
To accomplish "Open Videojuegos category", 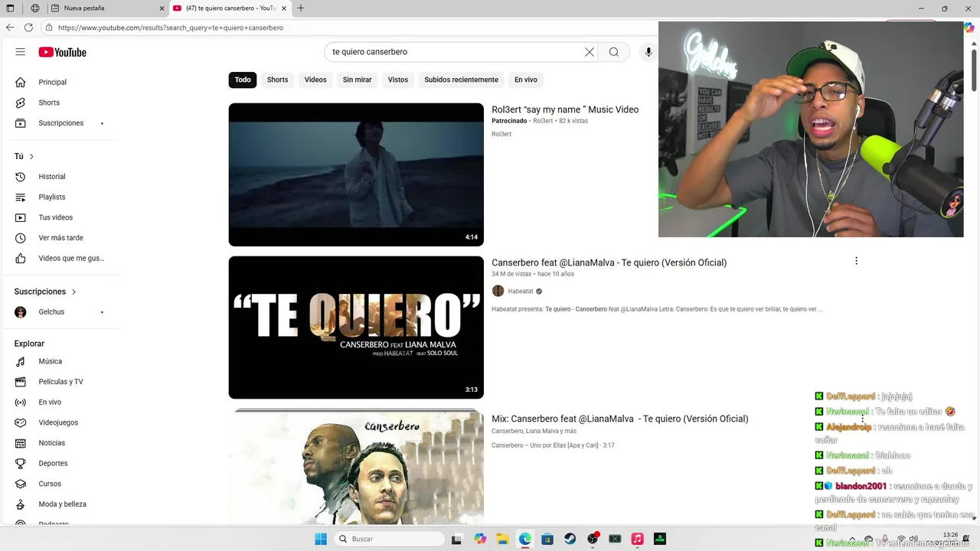I will coord(60,422).
